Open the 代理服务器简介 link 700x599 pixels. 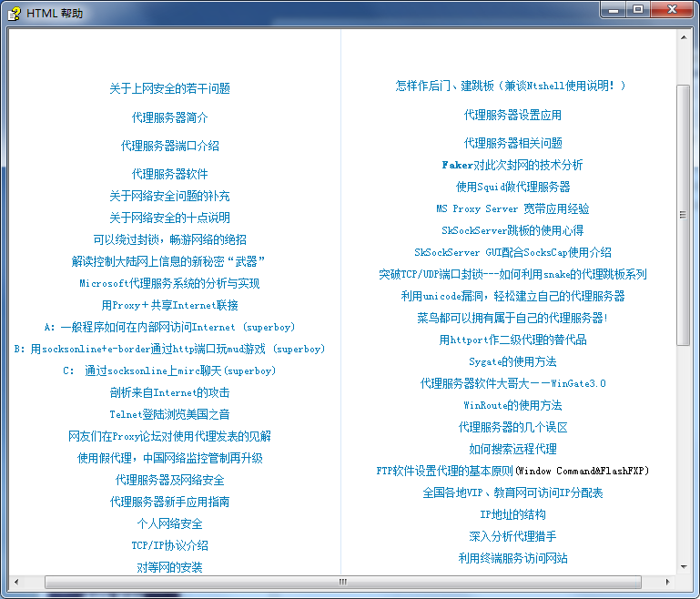click(x=169, y=117)
